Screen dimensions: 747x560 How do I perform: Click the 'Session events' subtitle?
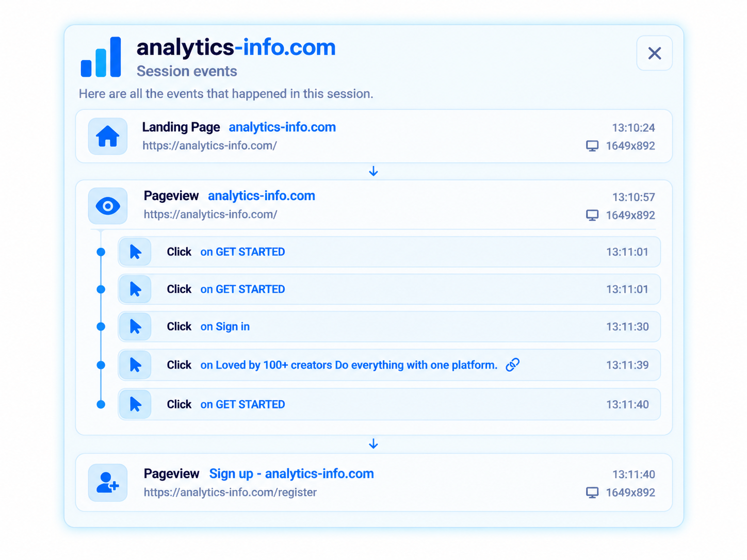tap(187, 71)
